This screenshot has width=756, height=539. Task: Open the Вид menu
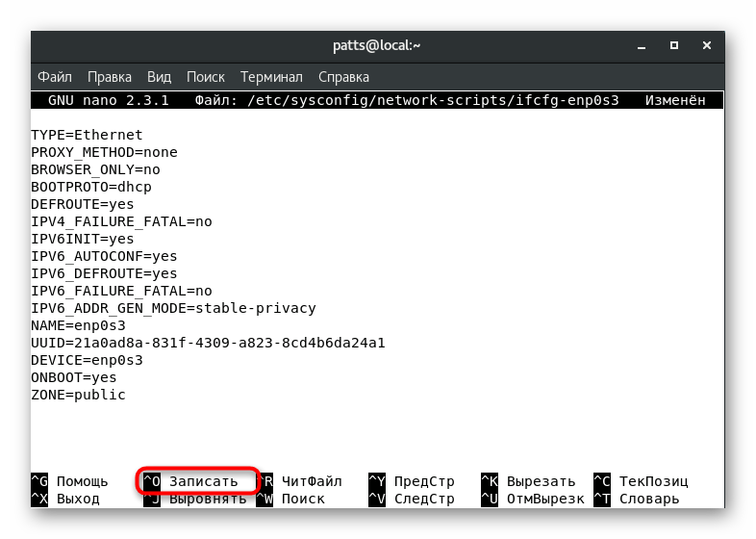(159, 77)
